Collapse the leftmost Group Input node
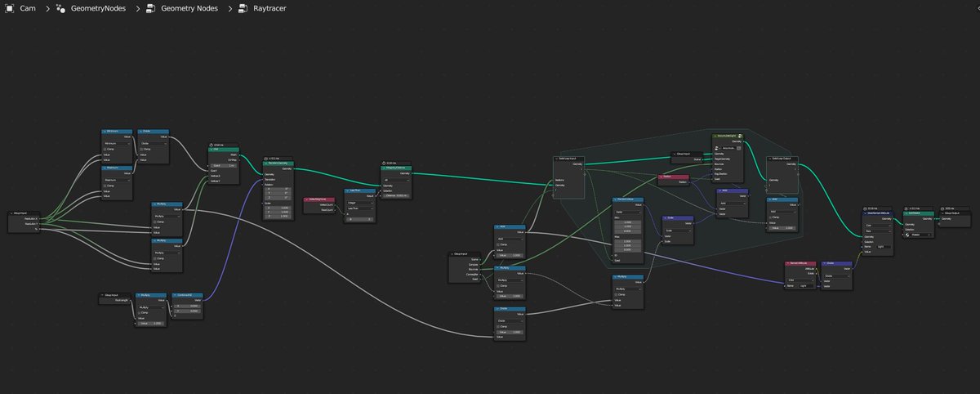 tap(11, 213)
